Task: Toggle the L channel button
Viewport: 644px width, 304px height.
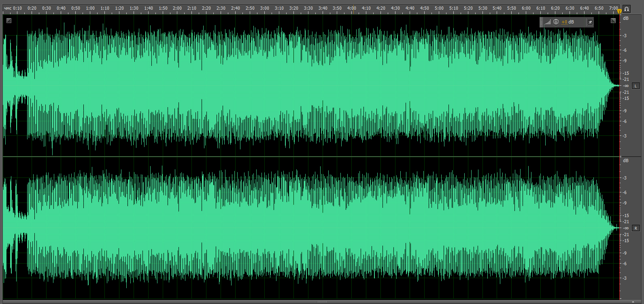Action: pos(635,86)
